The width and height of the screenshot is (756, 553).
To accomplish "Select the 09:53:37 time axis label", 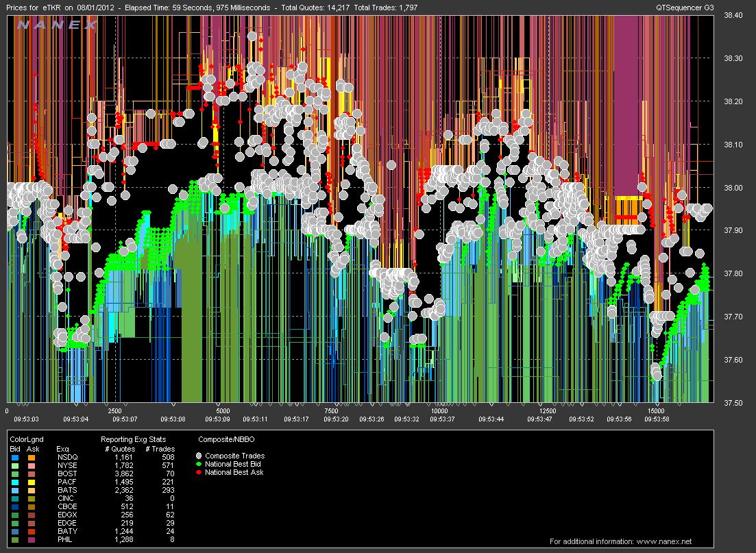I will [442, 419].
